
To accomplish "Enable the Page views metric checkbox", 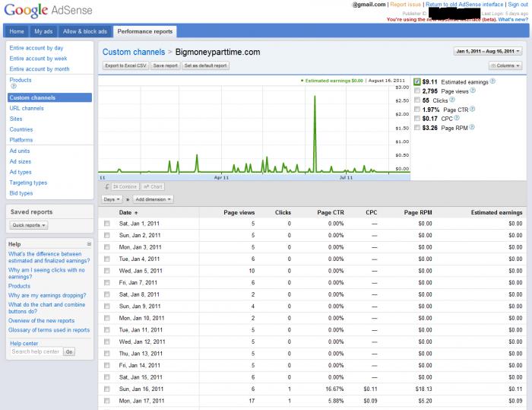I will (416, 91).
